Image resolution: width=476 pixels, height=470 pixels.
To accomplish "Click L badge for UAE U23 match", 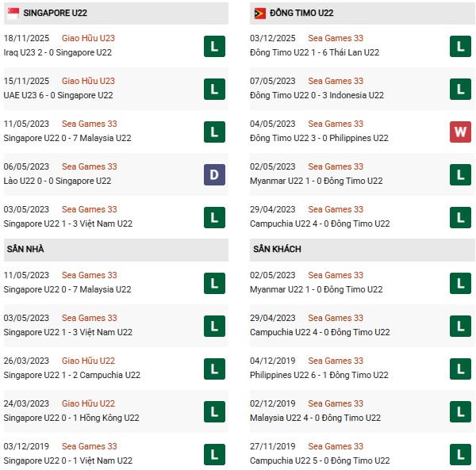I will tap(213, 89).
